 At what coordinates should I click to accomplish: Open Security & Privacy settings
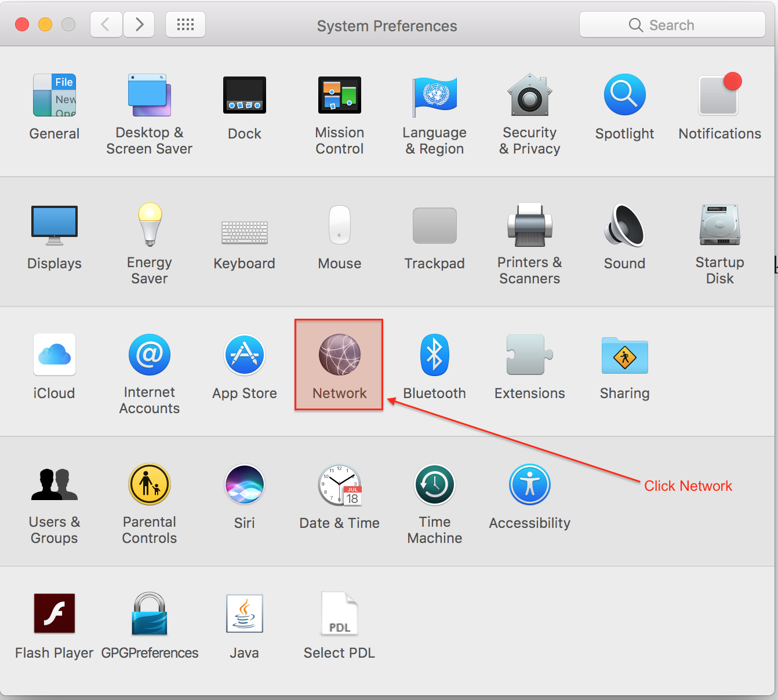coord(529,104)
